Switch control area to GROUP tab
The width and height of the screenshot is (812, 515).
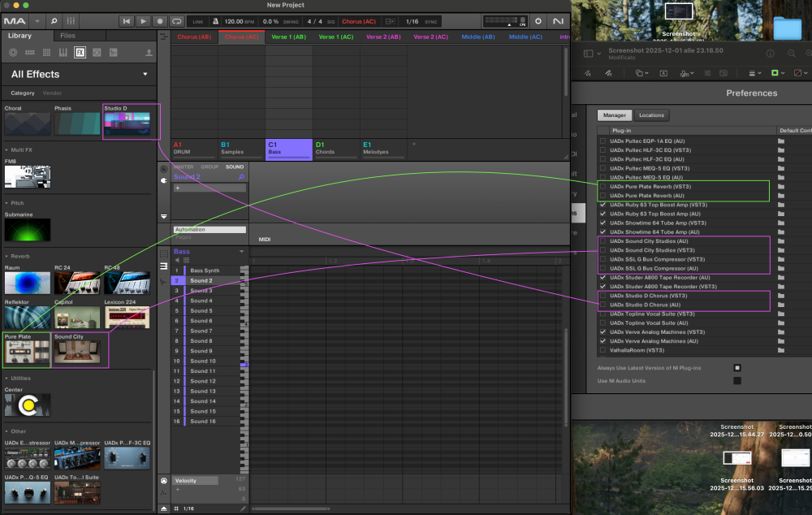tap(209, 167)
